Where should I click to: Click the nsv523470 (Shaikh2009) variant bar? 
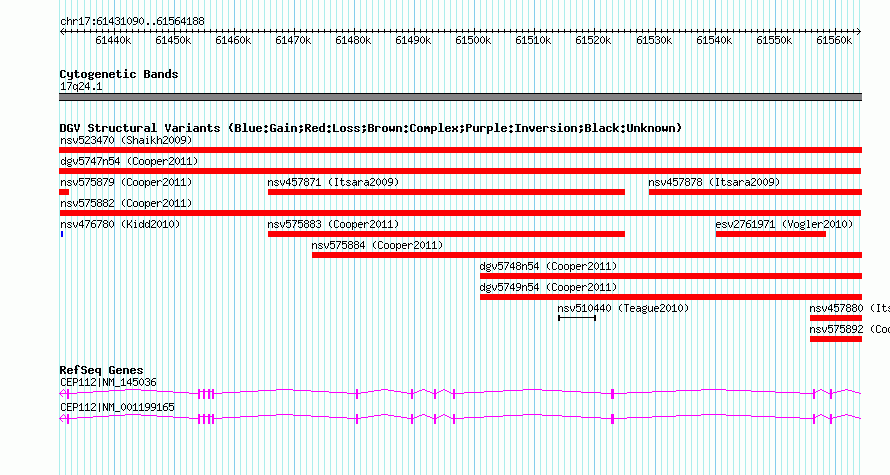(x=460, y=150)
